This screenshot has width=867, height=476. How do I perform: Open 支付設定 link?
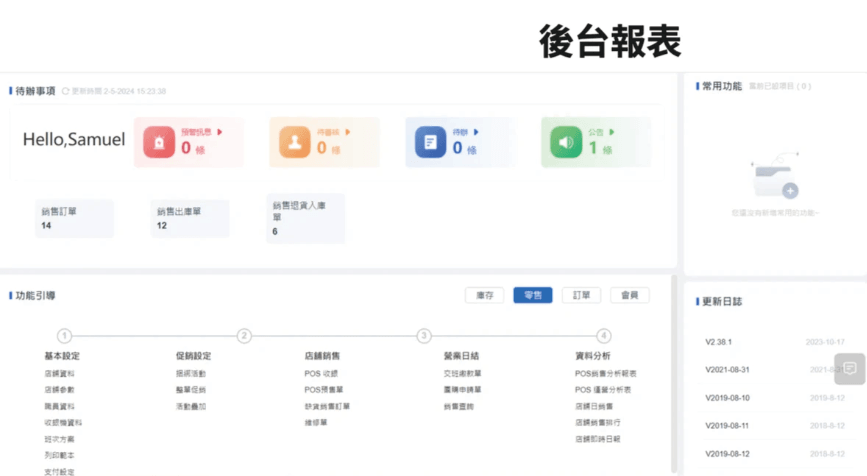click(x=59, y=472)
